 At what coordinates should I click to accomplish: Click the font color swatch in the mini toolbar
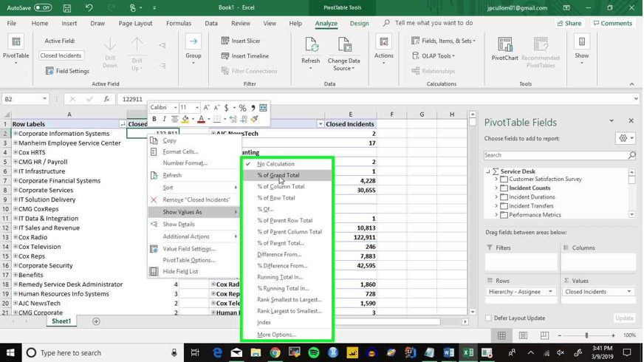coord(201,120)
